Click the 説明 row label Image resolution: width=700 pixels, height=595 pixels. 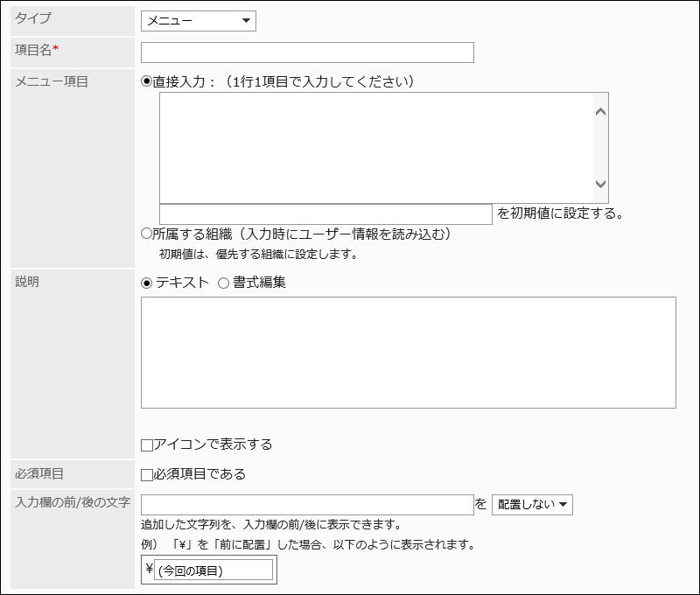(27, 283)
